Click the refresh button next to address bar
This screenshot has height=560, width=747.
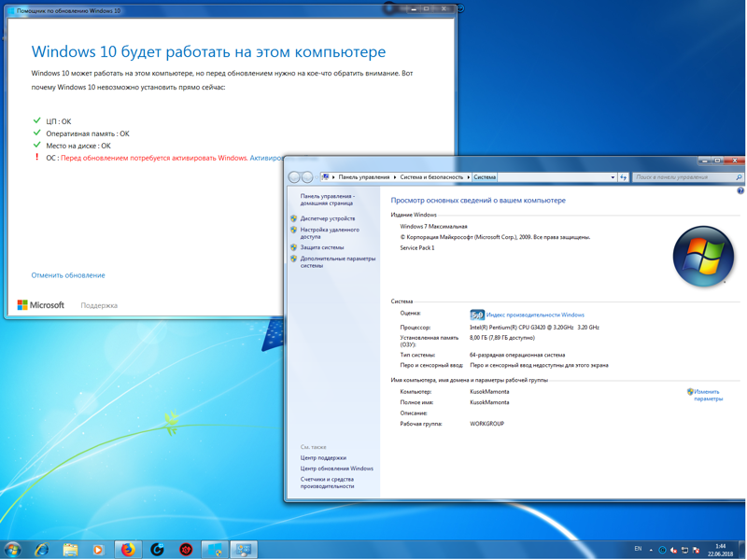[623, 177]
